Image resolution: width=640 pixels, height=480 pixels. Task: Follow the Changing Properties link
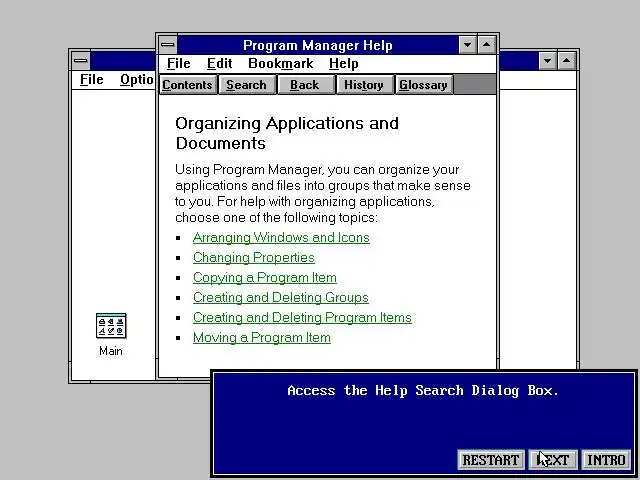tap(253, 258)
